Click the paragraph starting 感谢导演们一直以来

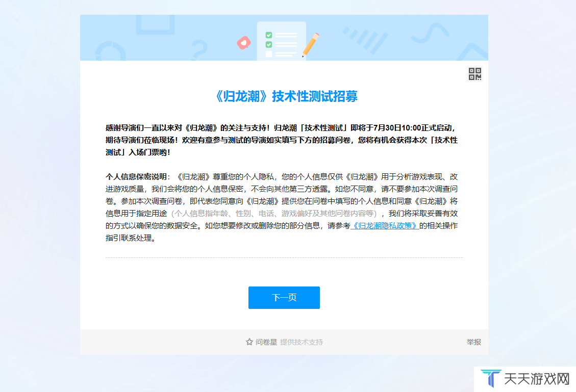282,140
